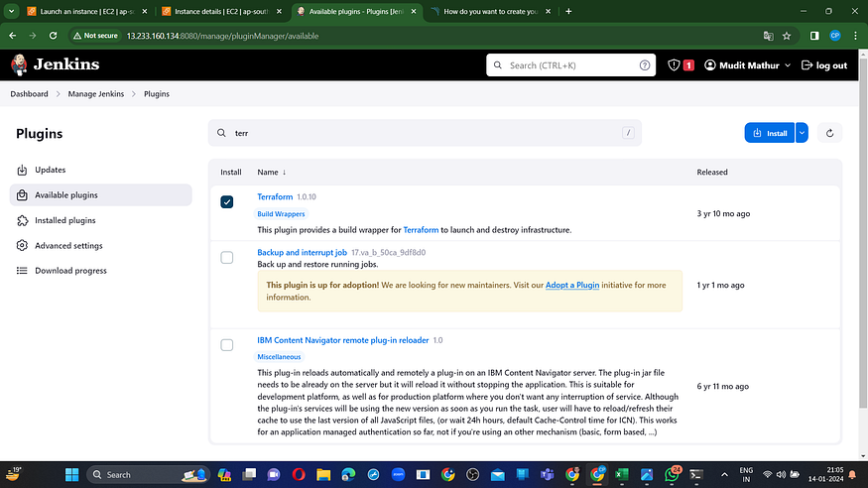Open the Mudit Mathur user dropdown

(747, 65)
